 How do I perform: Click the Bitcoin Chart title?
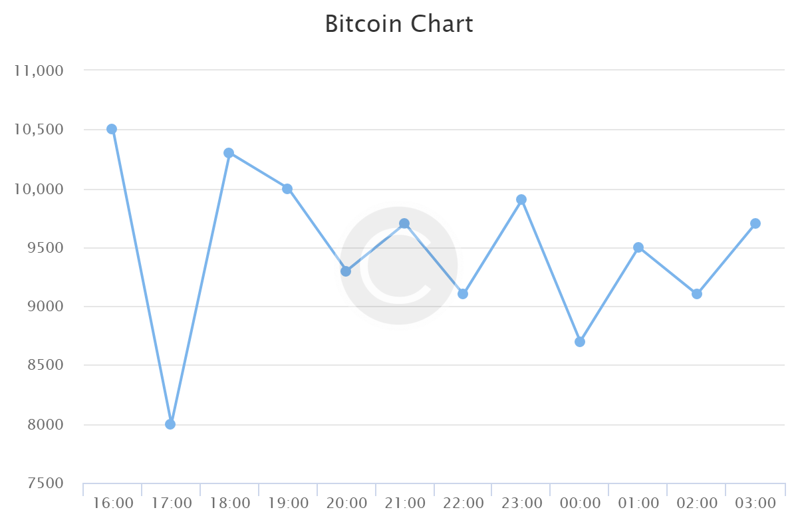[399, 25]
